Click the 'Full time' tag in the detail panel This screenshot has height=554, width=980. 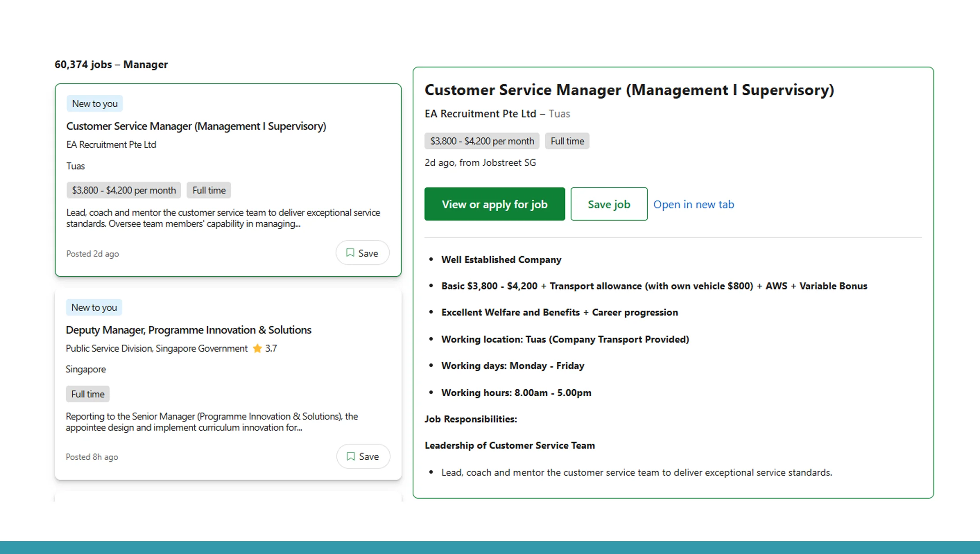point(567,141)
